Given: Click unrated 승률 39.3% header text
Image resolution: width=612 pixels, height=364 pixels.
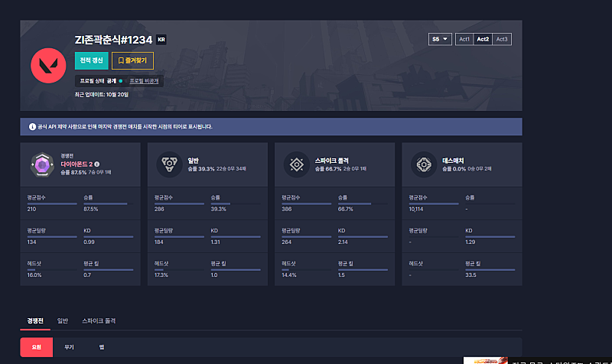Looking at the screenshot, I should (x=201, y=169).
